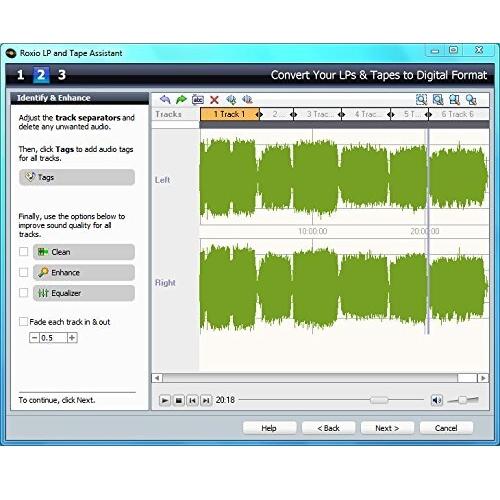The width and height of the screenshot is (500, 500).
Task: Click the red X delete icon
Action: pos(214,100)
